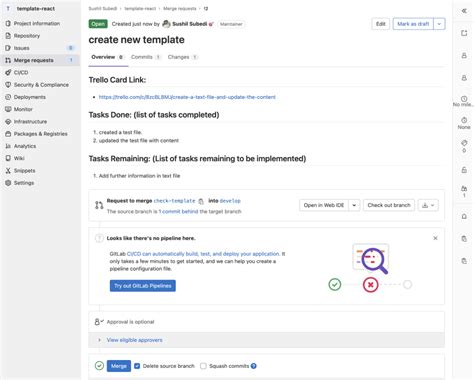Switch to the Commits tab
Viewport: 474px width, 380px height.
(x=146, y=57)
